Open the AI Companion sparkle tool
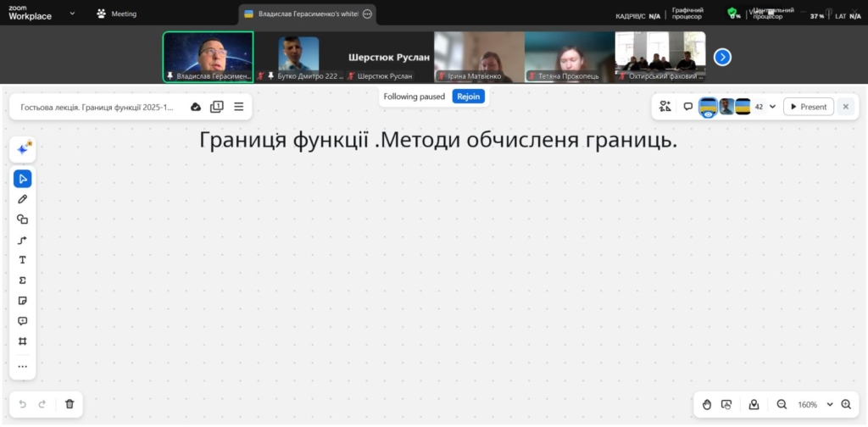 (23, 149)
